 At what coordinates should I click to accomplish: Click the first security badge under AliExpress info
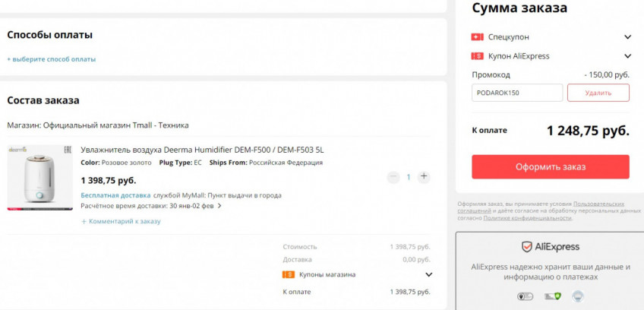pyautogui.click(x=524, y=296)
